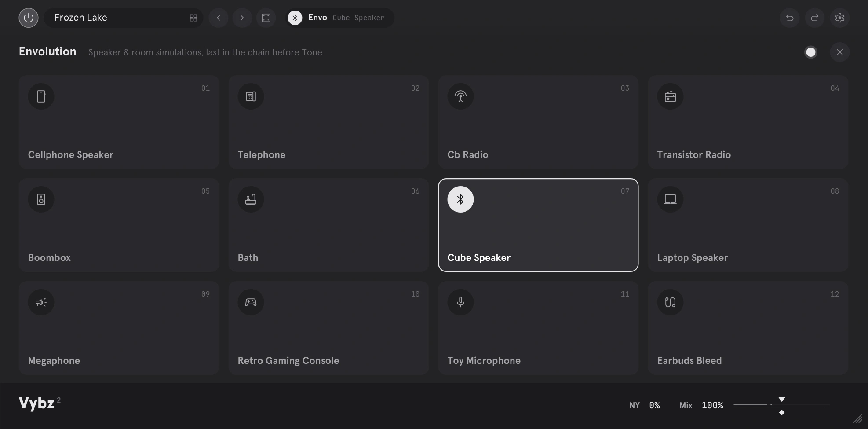Click the Envo Cube Speaker label
Image resolution: width=868 pixels, height=429 pixels.
(346, 18)
